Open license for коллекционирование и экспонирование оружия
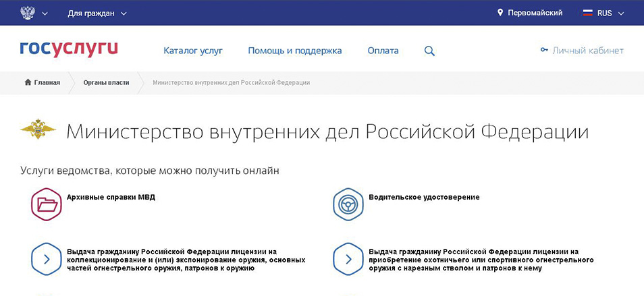This screenshot has height=296, width=644. tap(186, 260)
